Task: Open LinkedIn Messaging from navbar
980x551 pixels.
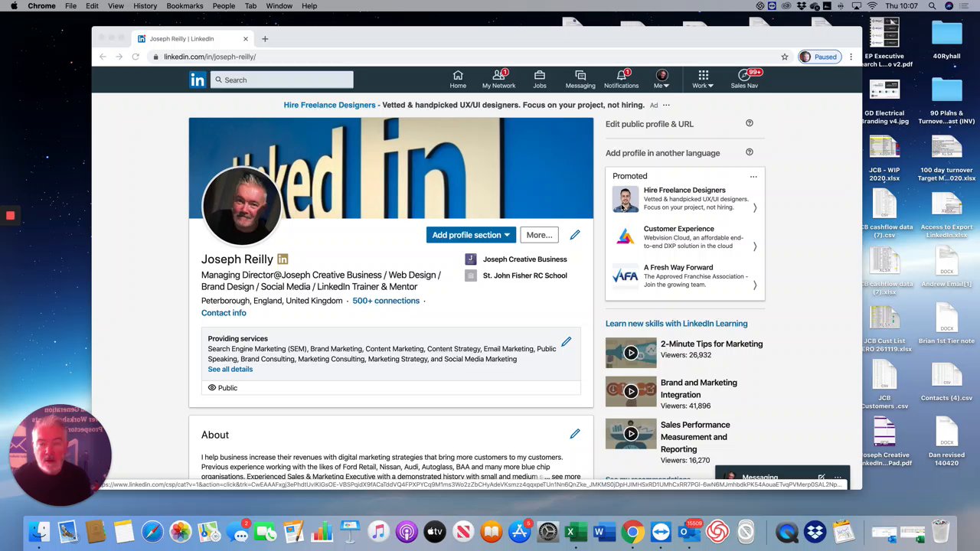Action: [580, 80]
